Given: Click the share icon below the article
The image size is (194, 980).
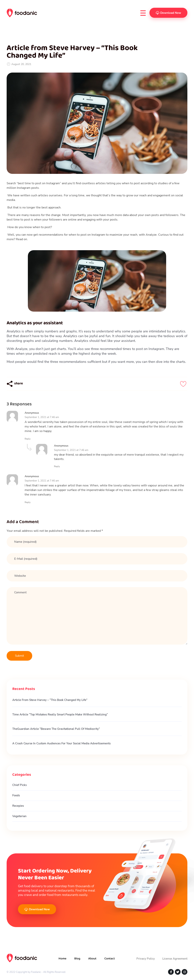Looking at the screenshot, I should tap(10, 383).
